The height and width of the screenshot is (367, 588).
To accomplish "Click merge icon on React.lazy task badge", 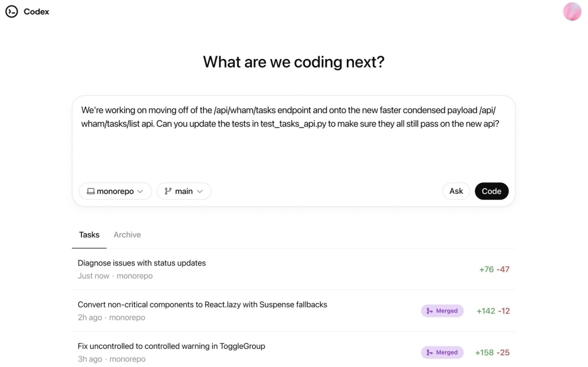I will (430, 311).
